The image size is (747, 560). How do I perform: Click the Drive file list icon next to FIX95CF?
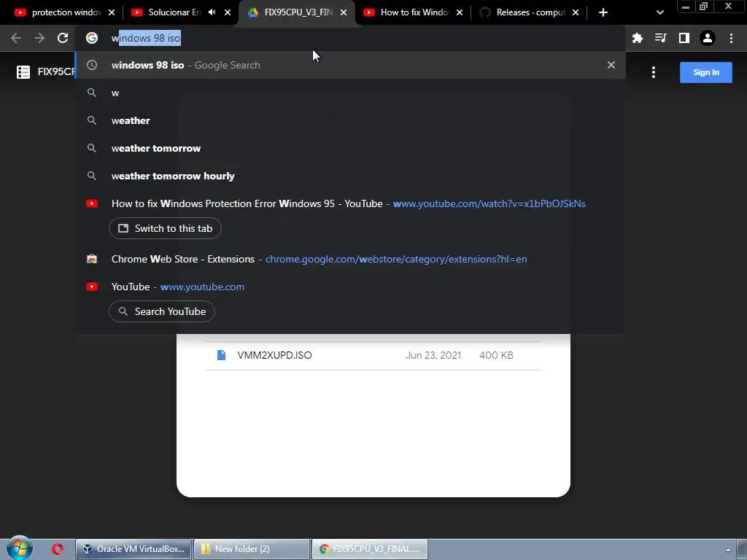(x=23, y=72)
